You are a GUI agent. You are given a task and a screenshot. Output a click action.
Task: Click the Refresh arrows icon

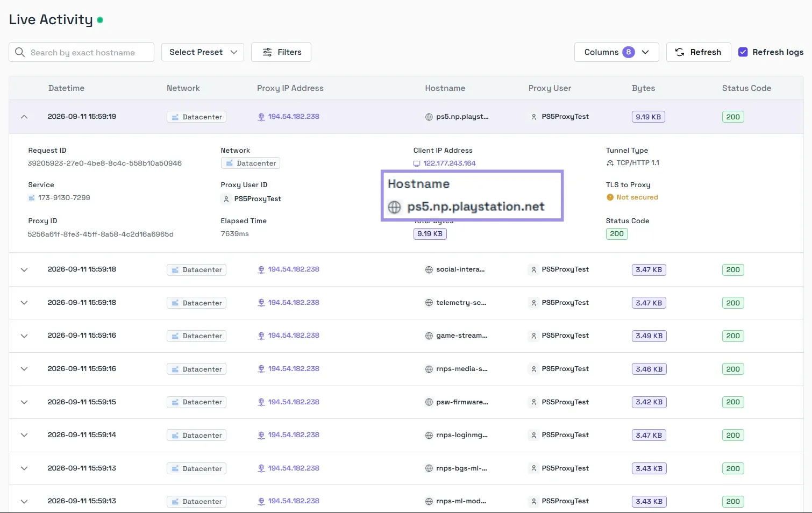coord(680,52)
